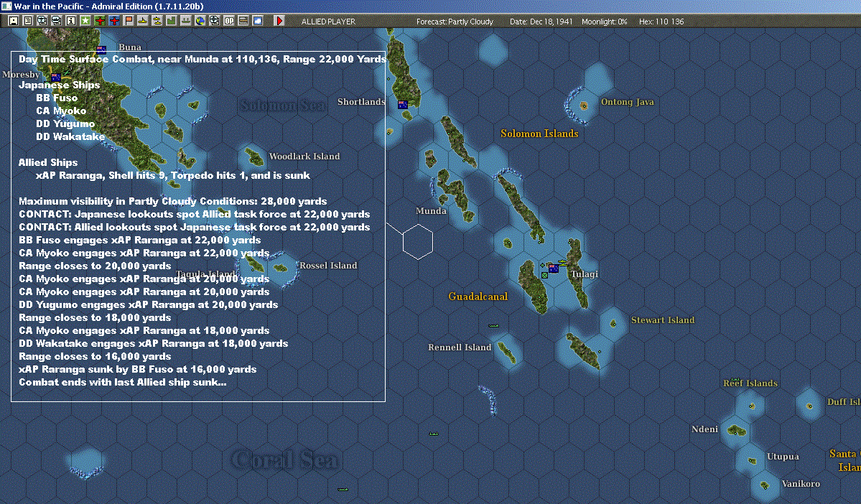The height and width of the screenshot is (504, 861).
Task: Click the Solomon Islands region label
Action: pos(539,134)
